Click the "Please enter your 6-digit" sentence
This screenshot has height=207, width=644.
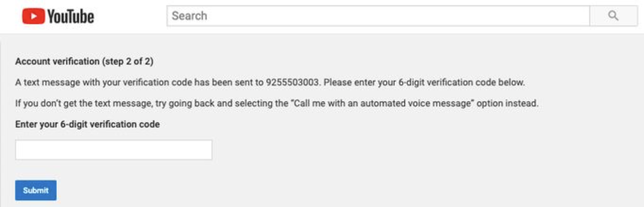tap(369, 82)
